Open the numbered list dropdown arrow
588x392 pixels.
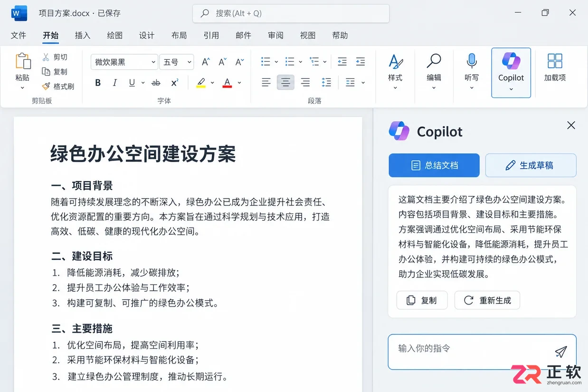(301, 62)
